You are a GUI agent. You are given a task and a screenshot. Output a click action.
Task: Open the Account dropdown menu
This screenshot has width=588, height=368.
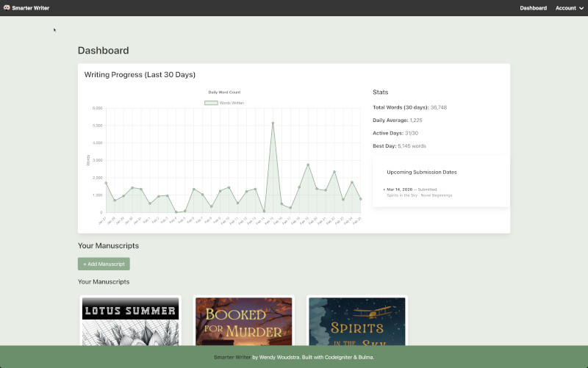point(569,8)
